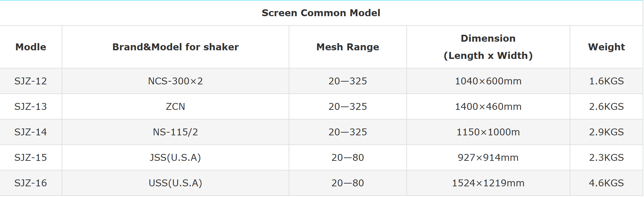Click the 1150×1000m dimension cell

(x=488, y=132)
